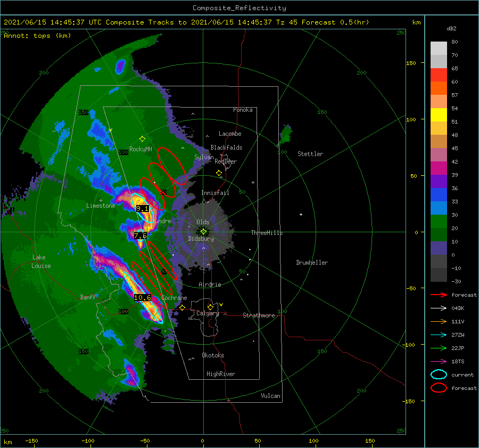Select the Blackfalds city label
Screen dimensions: 479x448
226,148
